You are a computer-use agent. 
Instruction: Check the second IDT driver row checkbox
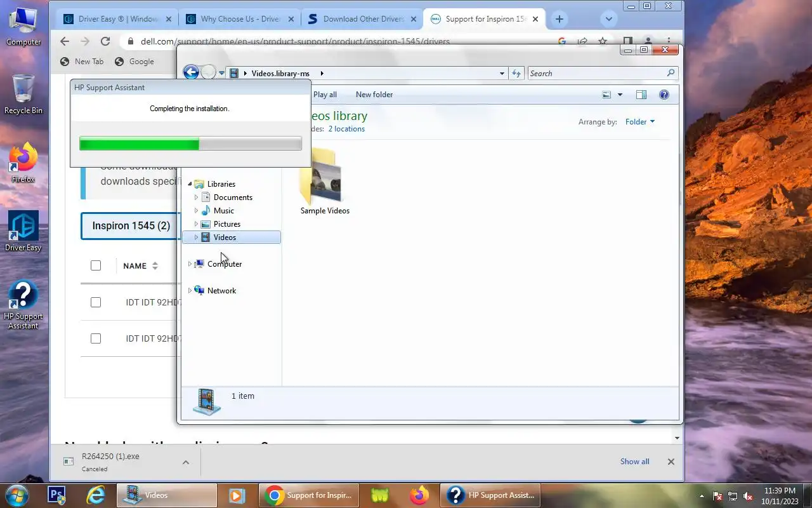click(x=96, y=338)
